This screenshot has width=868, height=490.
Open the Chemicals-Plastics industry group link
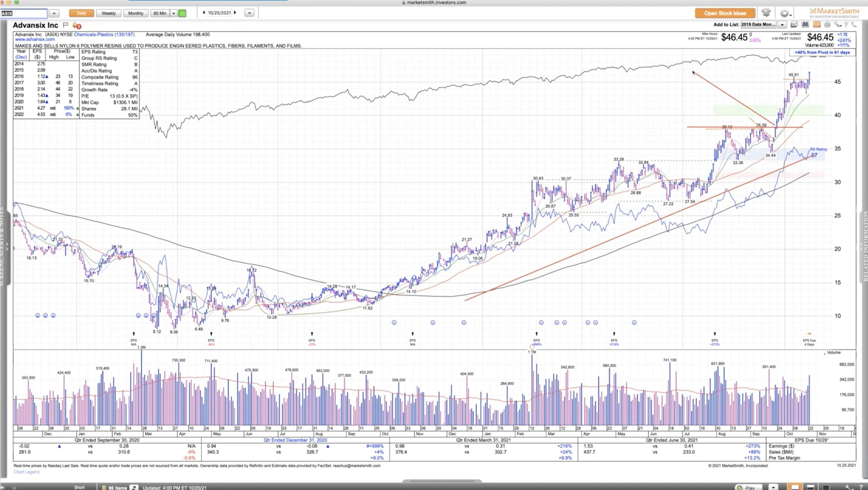[104, 34]
